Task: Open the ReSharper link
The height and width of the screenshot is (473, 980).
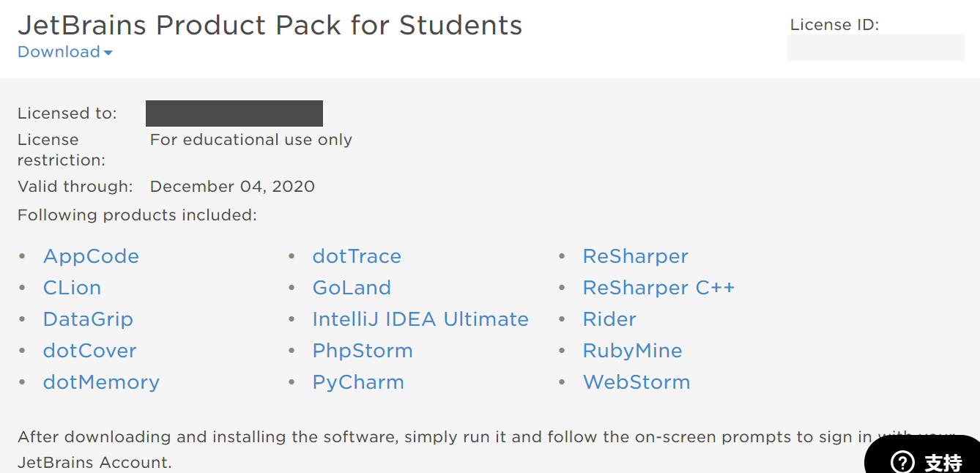Action: coord(636,256)
